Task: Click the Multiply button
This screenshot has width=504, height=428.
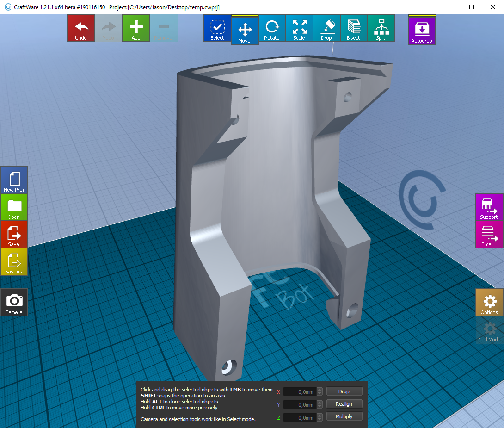Action: [x=344, y=416]
